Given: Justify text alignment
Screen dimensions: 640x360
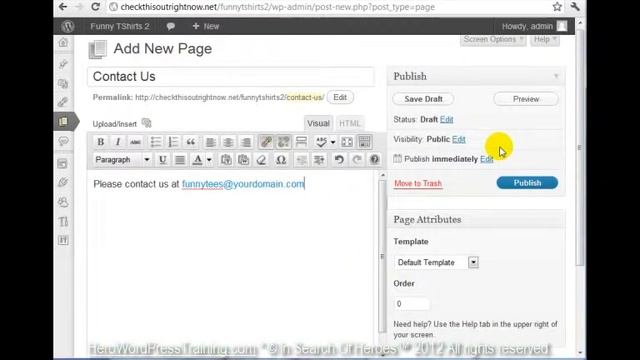Looking at the screenshot, I should coord(180,160).
